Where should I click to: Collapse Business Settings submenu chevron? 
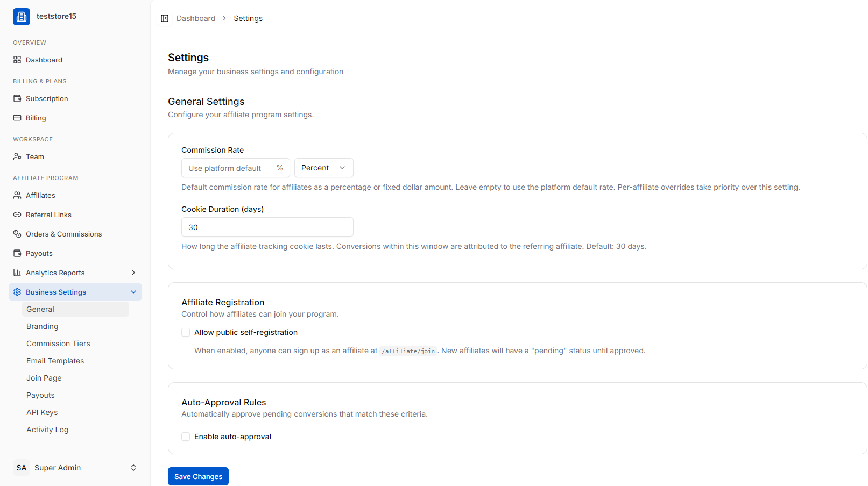pos(133,292)
